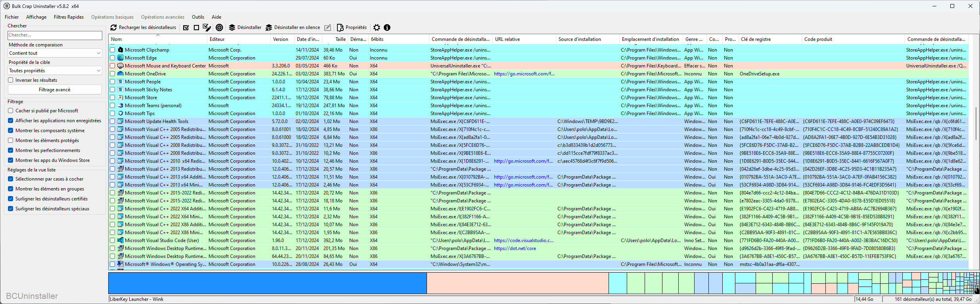Viewport: 980px width, 304px height.
Task: Click the greyed edit pencil toolbar icon
Action: pos(327,27)
